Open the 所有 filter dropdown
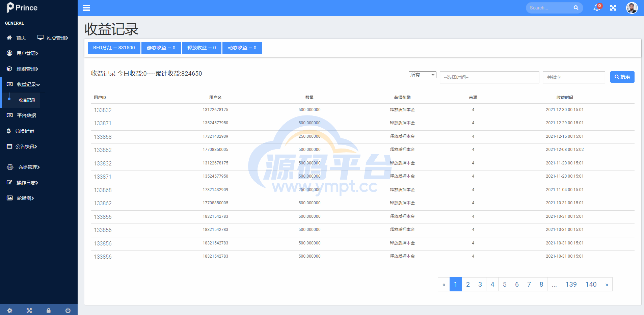Viewport: 644px width, 315px height. 422,75
